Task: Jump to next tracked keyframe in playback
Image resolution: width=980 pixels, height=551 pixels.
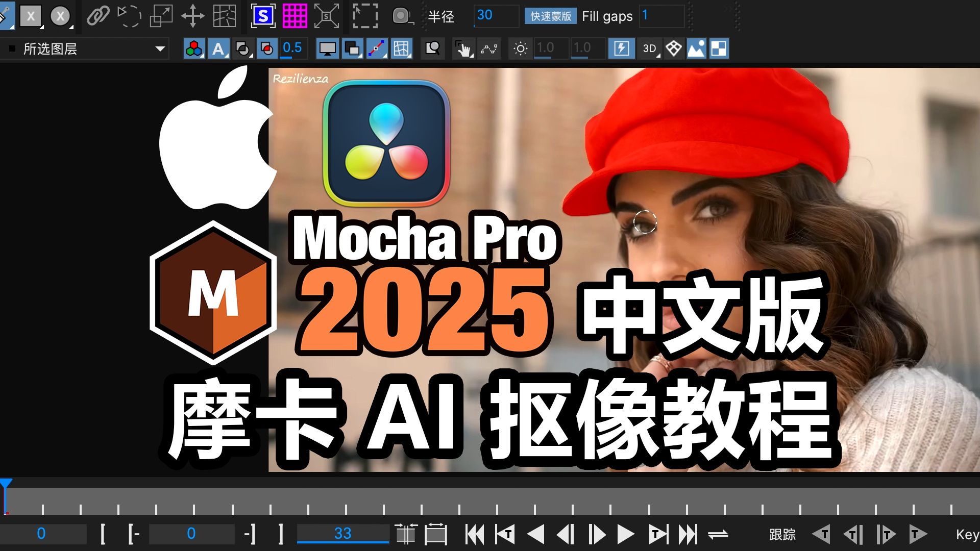Action: tap(658, 535)
